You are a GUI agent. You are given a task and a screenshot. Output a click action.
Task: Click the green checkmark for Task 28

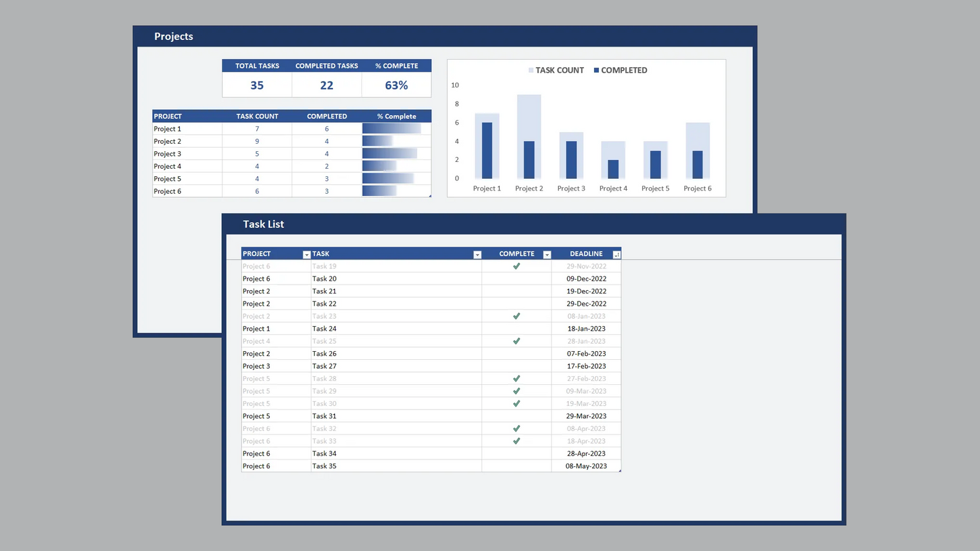517,379
